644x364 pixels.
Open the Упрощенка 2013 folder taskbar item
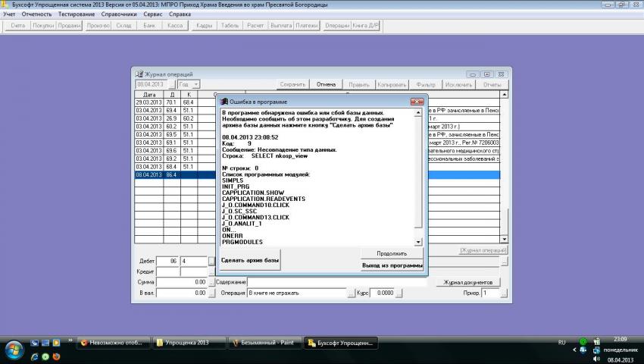pos(189,343)
